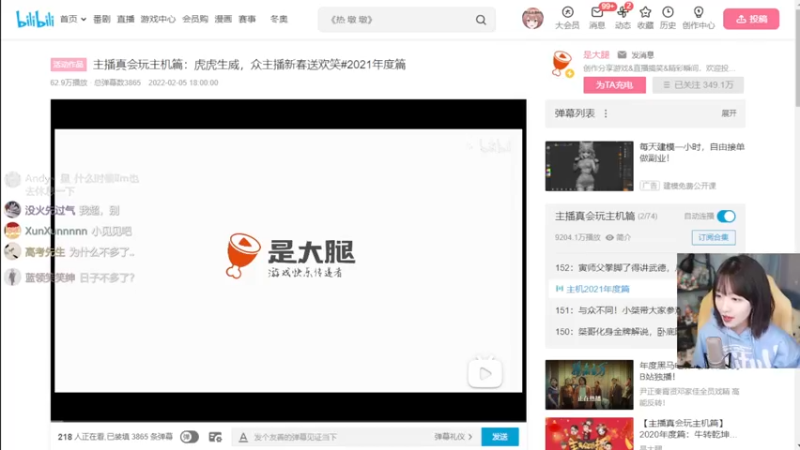Open uploader name 是大腿 link
Viewport: 800px width, 450px height.
596,55
